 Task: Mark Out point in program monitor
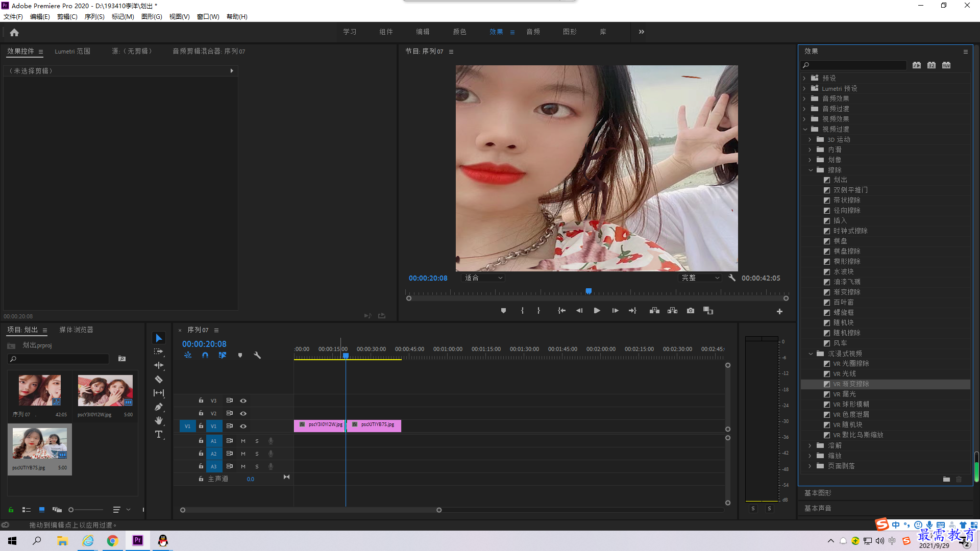(538, 311)
